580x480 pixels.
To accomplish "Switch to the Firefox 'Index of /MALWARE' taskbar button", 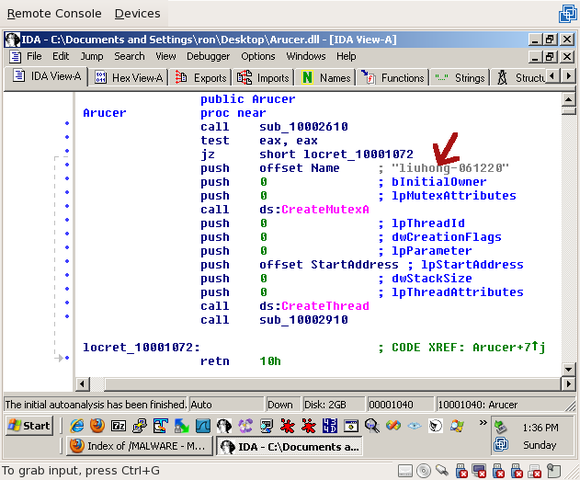I will click(139, 446).
